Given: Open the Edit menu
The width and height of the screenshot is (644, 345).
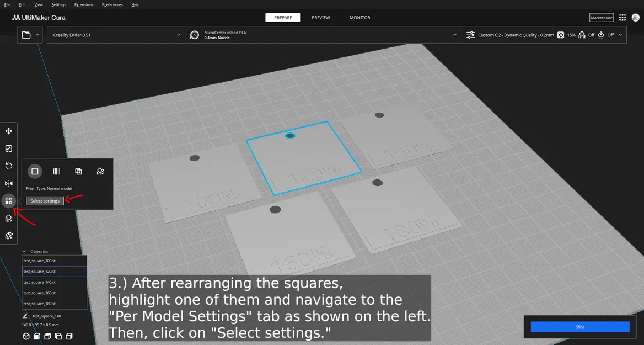Looking at the screenshot, I should coord(23,4).
